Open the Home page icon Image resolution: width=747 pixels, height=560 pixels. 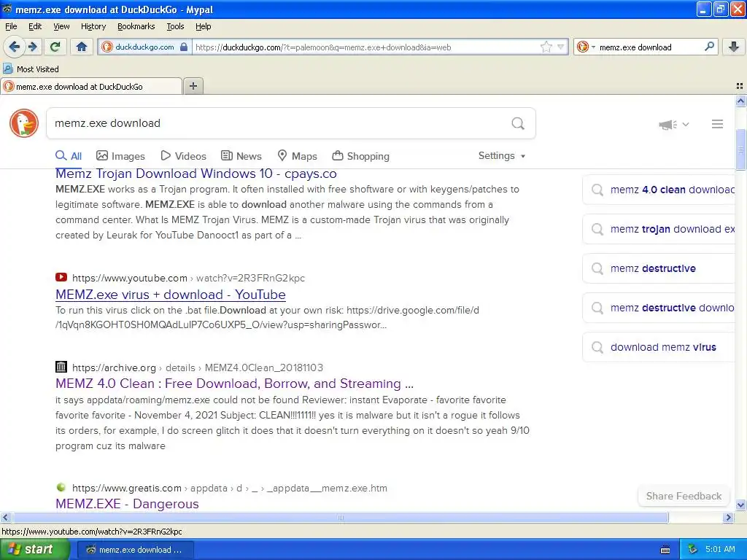pyautogui.click(x=82, y=47)
